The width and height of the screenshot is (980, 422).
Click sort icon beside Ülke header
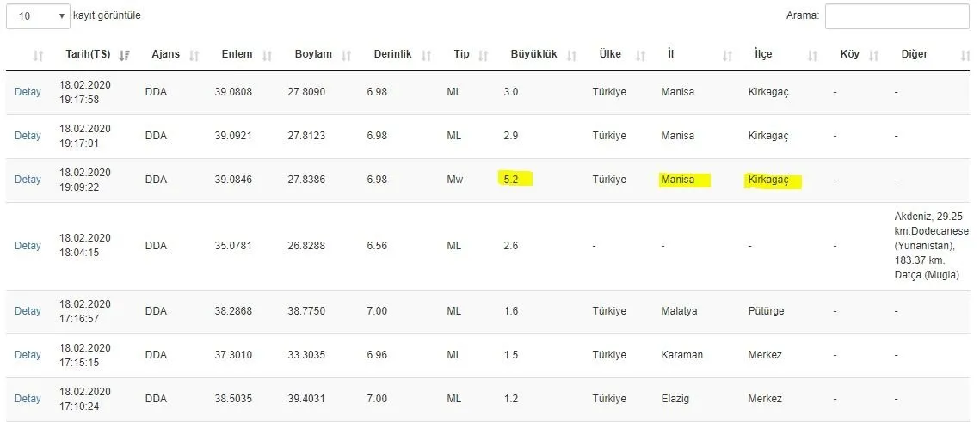point(640,56)
